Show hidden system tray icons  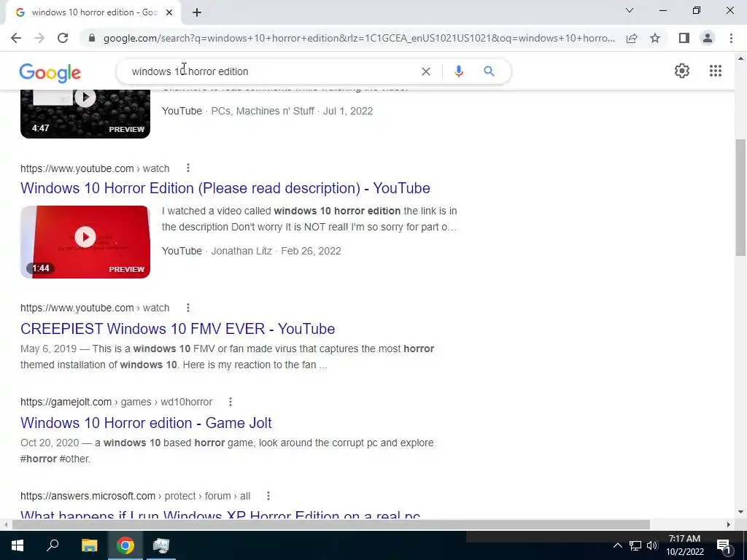[617, 545]
